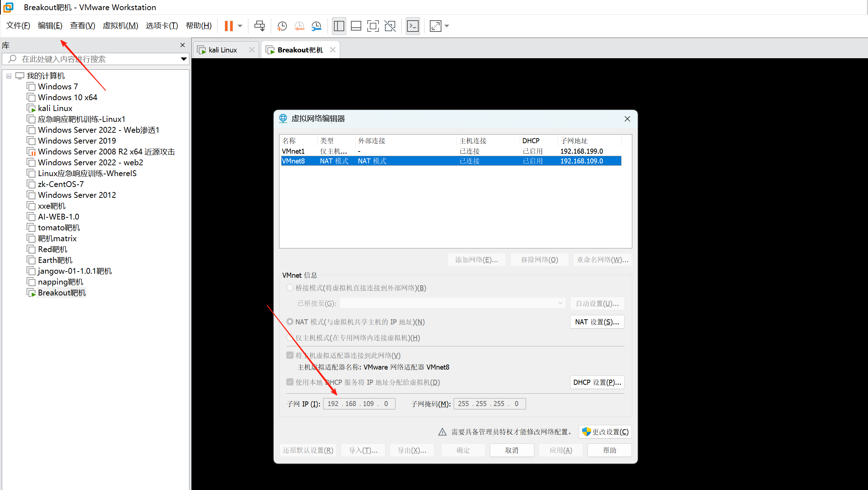Open the 编辑(E) menu
The width and height of the screenshot is (868, 490).
(50, 26)
